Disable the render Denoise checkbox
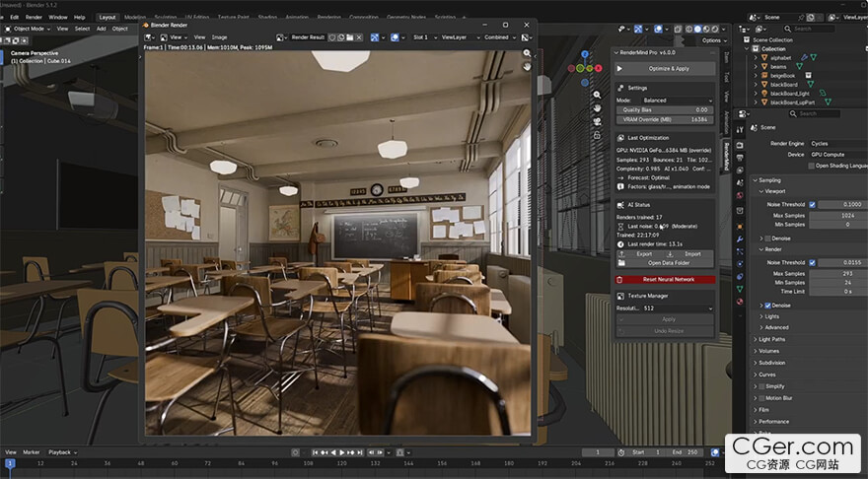The width and height of the screenshot is (868, 479). 767,306
